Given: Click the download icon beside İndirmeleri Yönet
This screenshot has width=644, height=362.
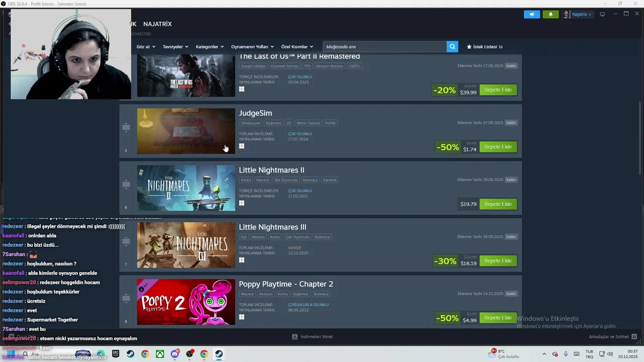Looking at the screenshot, I should coord(295,336).
